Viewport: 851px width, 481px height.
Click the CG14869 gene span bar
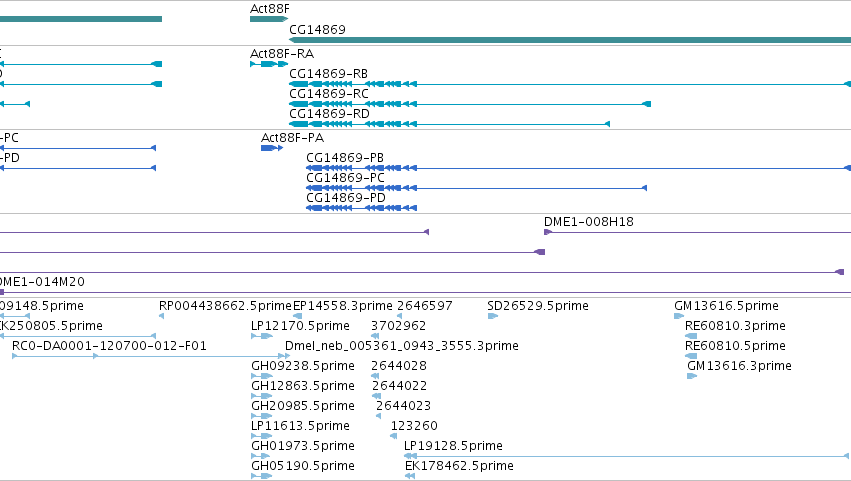point(570,40)
